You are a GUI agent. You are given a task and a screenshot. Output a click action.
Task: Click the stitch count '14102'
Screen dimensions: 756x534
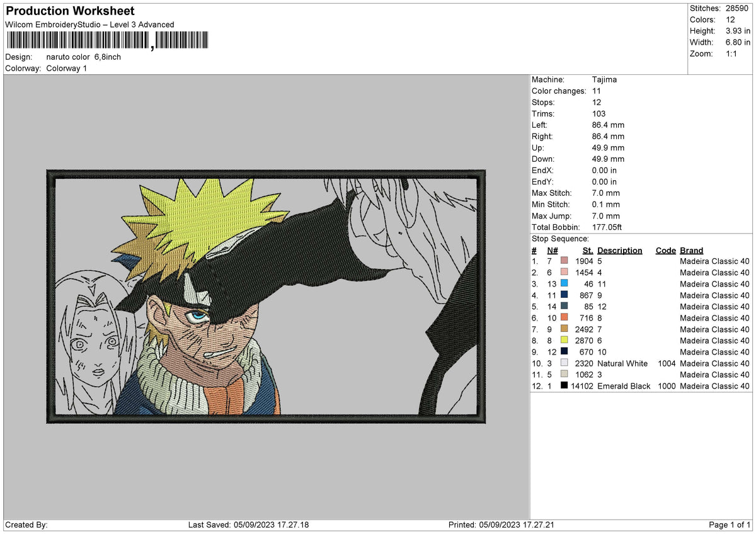[x=581, y=386]
